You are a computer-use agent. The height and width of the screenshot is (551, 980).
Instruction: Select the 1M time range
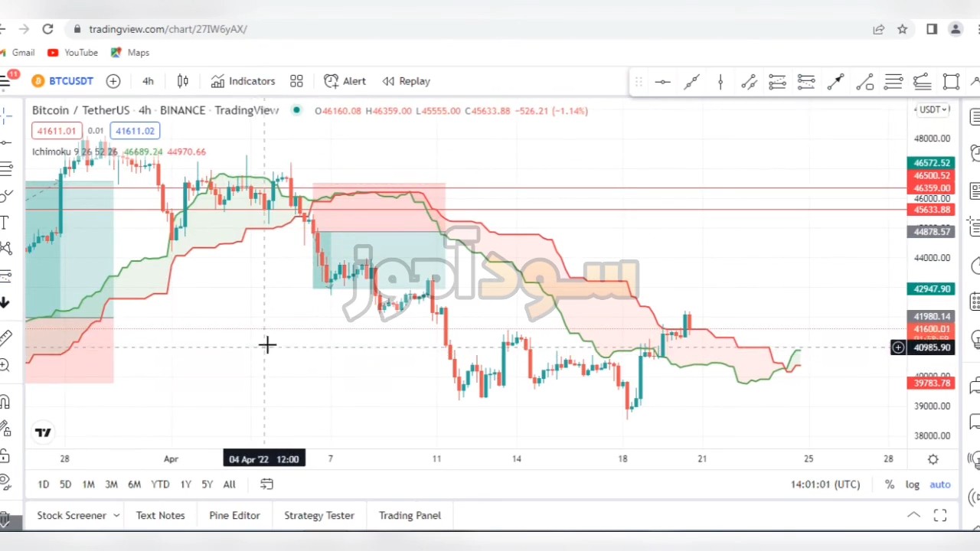coord(88,484)
